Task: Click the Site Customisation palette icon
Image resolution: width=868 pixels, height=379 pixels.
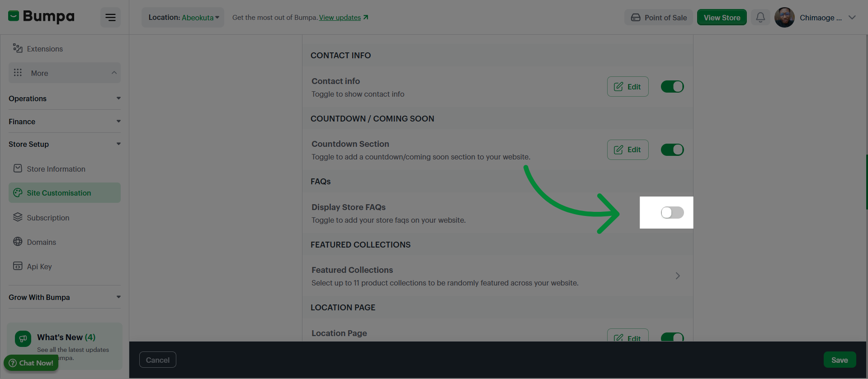Action: (x=18, y=193)
